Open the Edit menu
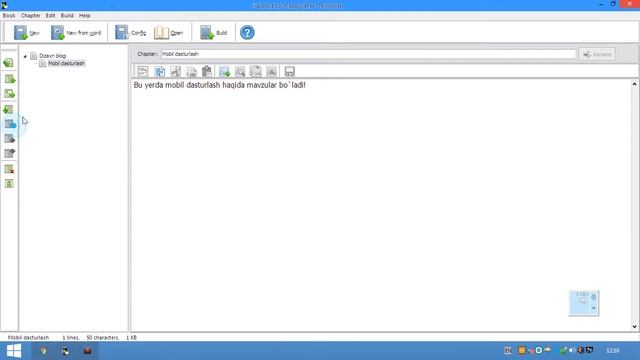This screenshot has height=360, width=640. tap(50, 16)
